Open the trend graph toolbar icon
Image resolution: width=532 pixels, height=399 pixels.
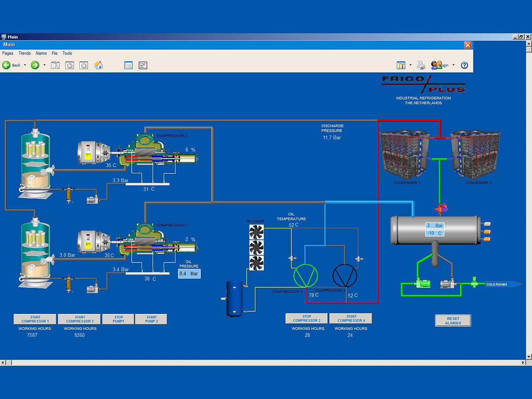click(x=128, y=65)
